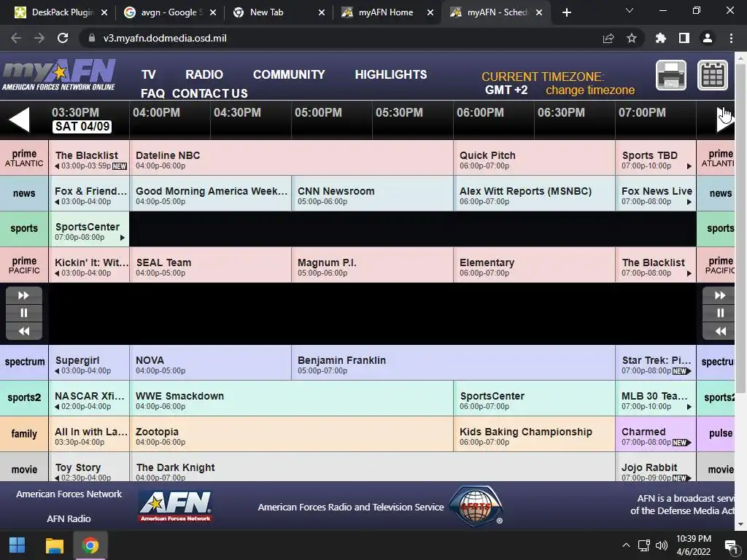Open Chrome three-dot menu
Image resolution: width=747 pixels, height=560 pixels.
click(x=731, y=38)
